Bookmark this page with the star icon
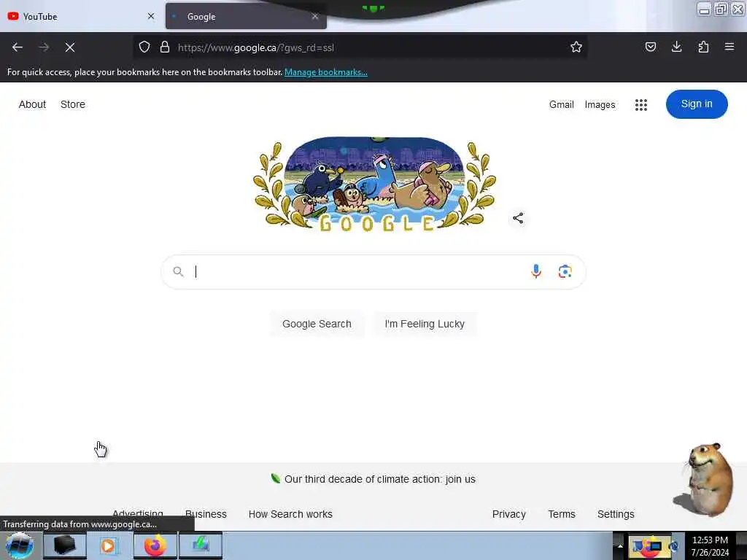747x560 pixels. pos(576,47)
